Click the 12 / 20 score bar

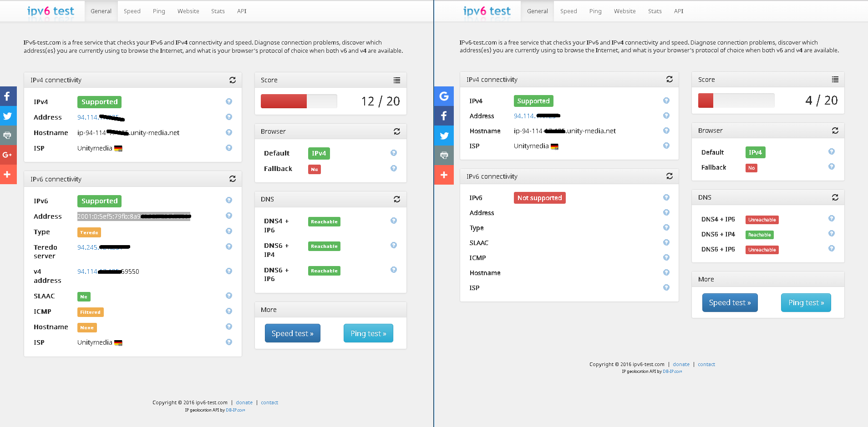pyautogui.click(x=299, y=101)
